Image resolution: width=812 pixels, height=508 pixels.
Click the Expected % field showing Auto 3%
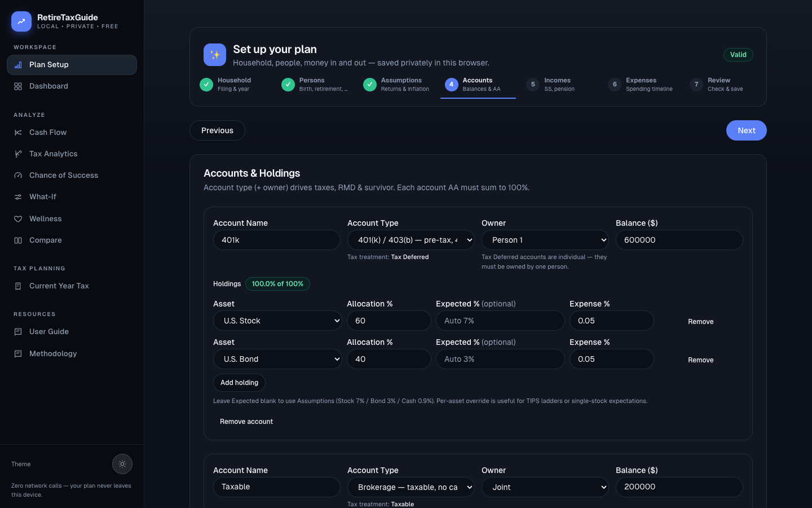(500, 359)
